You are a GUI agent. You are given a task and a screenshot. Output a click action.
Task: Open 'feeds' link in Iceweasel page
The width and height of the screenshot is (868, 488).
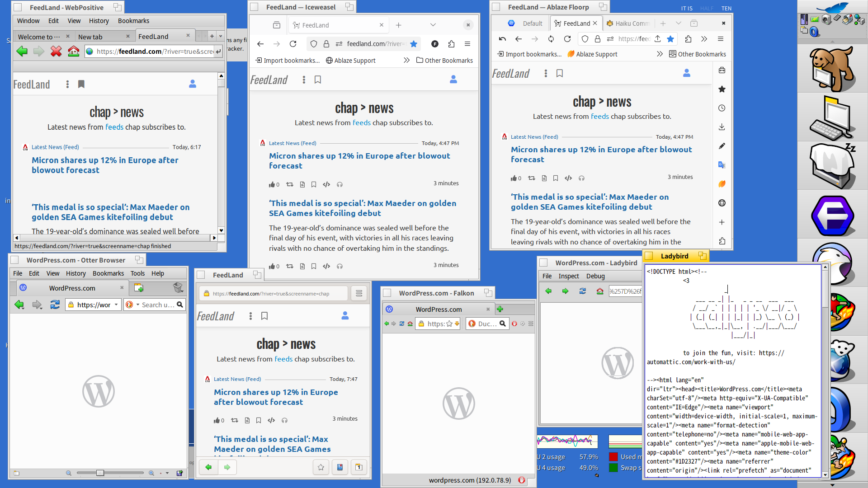point(361,122)
